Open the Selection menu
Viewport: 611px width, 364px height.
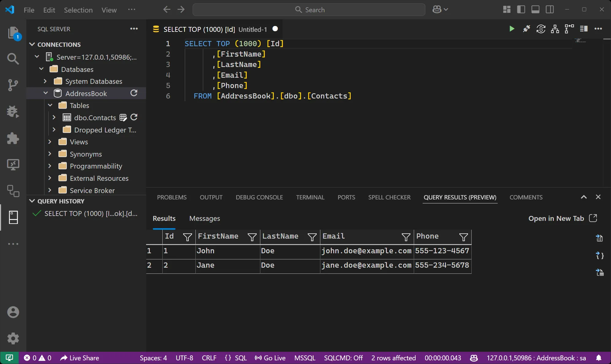(x=78, y=10)
